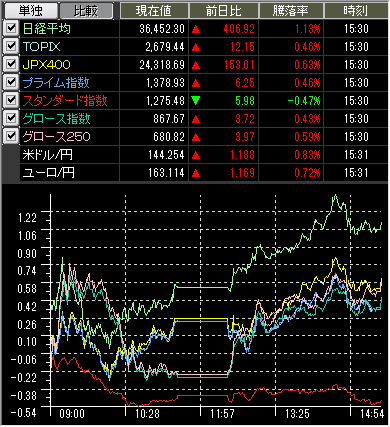Select the プライム指数 label
Image resolution: width=390 pixels, height=427 pixels.
coord(56,83)
